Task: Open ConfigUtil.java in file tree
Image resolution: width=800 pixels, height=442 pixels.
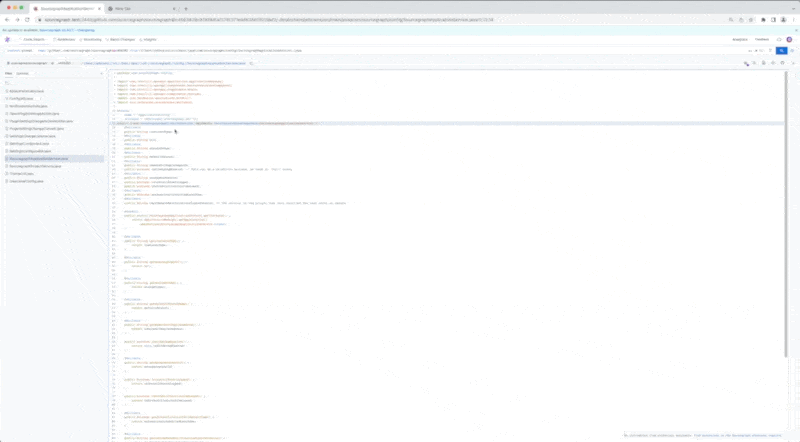Action: [x=21, y=99]
